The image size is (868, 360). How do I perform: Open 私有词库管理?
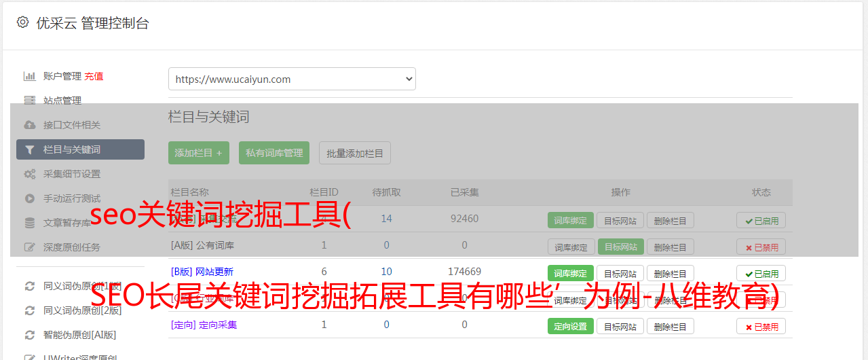[x=274, y=153]
